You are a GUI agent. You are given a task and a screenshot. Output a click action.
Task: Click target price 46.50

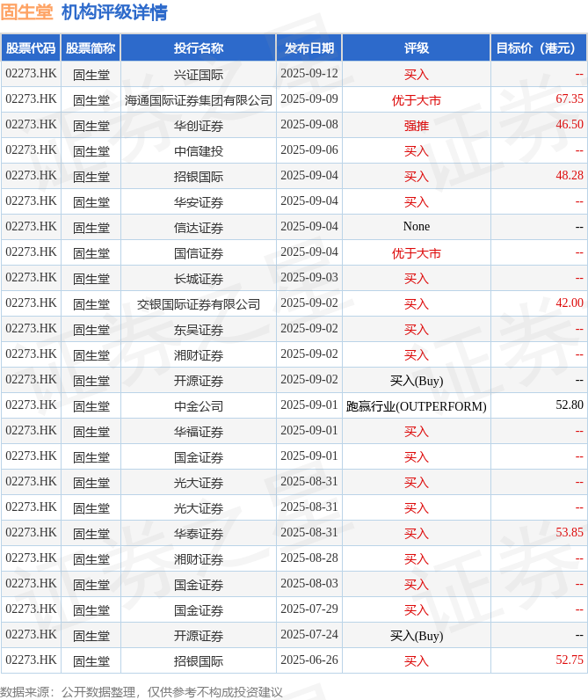(x=570, y=124)
